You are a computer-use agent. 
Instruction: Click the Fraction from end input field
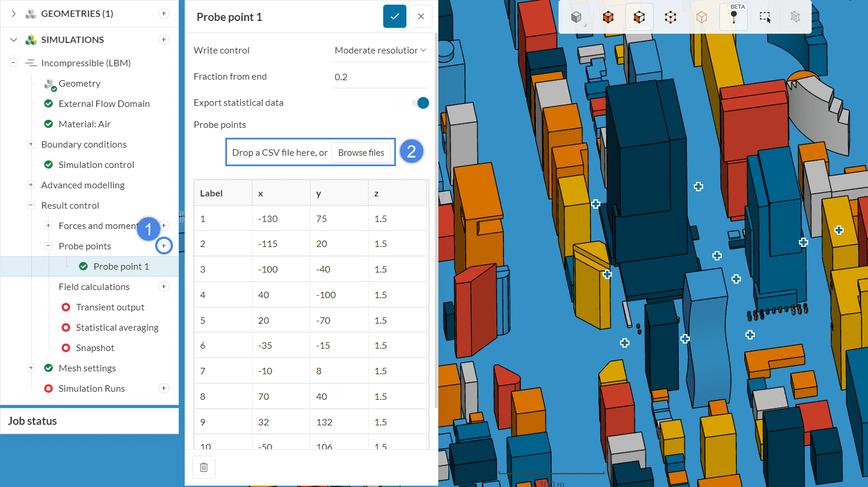[x=380, y=77]
